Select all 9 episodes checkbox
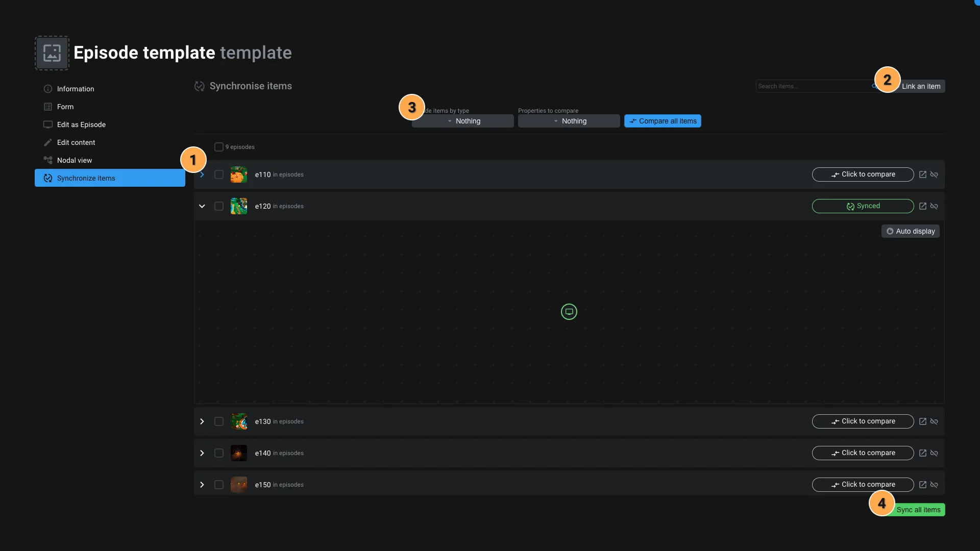Viewport: 980px width, 551px height. tap(219, 147)
